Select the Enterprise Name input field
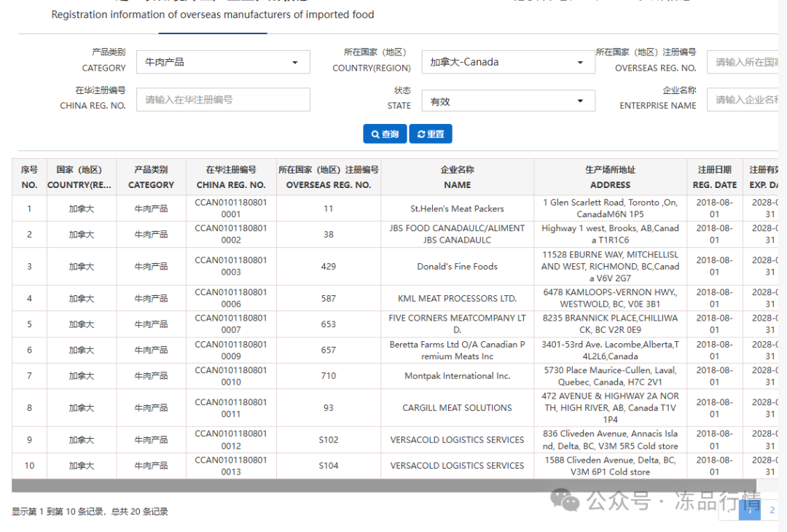Image resolution: width=787 pixels, height=532 pixels. point(746,100)
